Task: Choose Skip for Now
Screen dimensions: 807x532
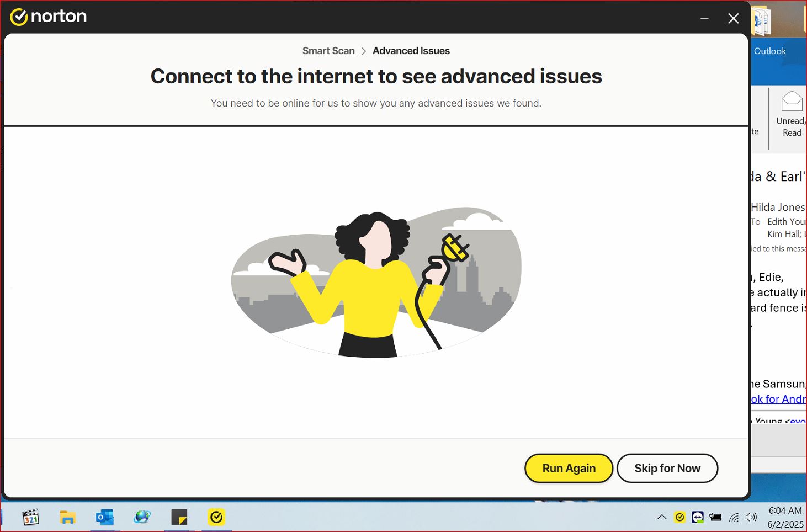Action: [667, 468]
